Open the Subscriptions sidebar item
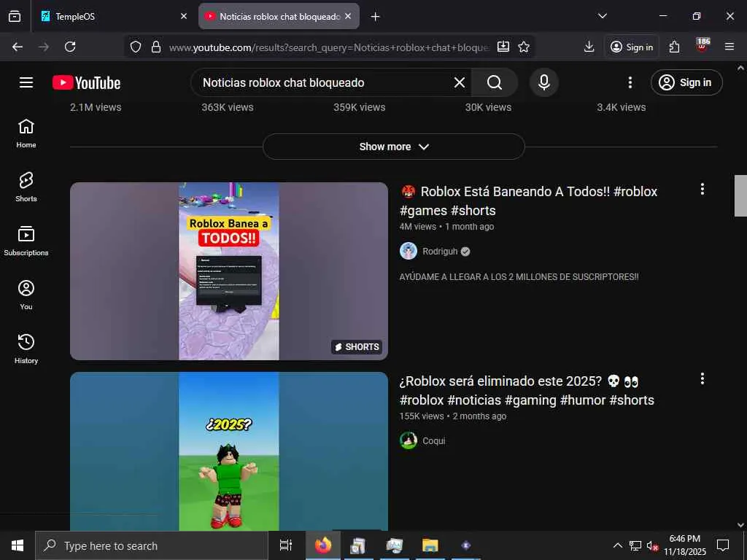The image size is (747, 560). tap(26, 241)
